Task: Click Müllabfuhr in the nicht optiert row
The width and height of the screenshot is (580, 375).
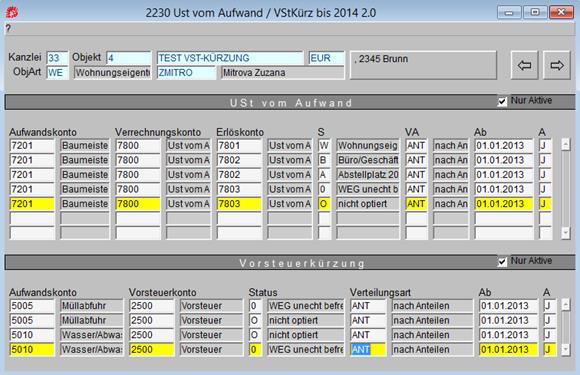Action: [x=91, y=320]
